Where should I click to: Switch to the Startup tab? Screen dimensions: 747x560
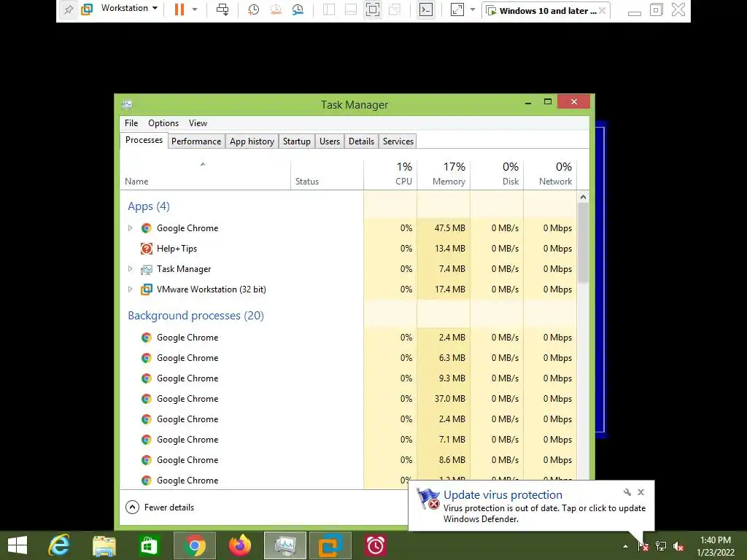point(296,141)
